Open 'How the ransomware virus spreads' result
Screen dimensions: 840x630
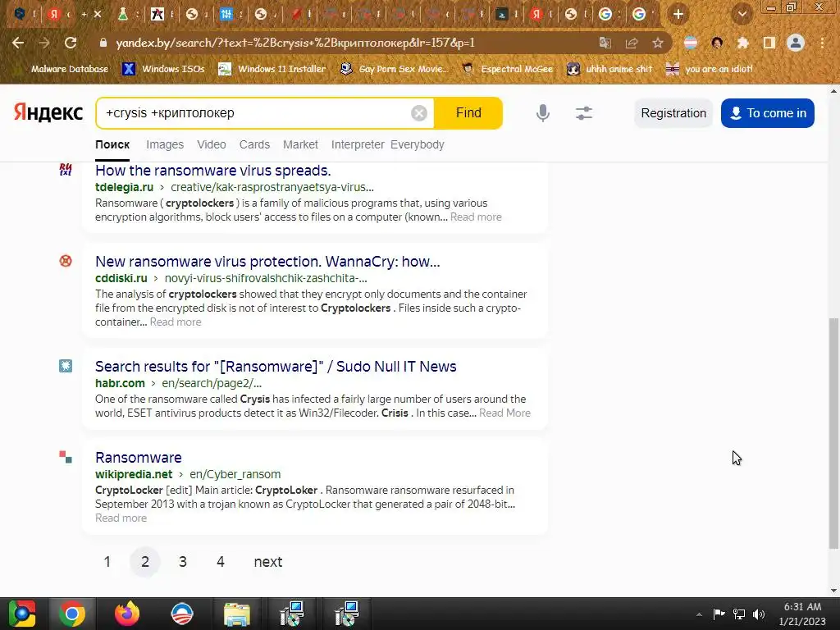pyautogui.click(x=213, y=171)
